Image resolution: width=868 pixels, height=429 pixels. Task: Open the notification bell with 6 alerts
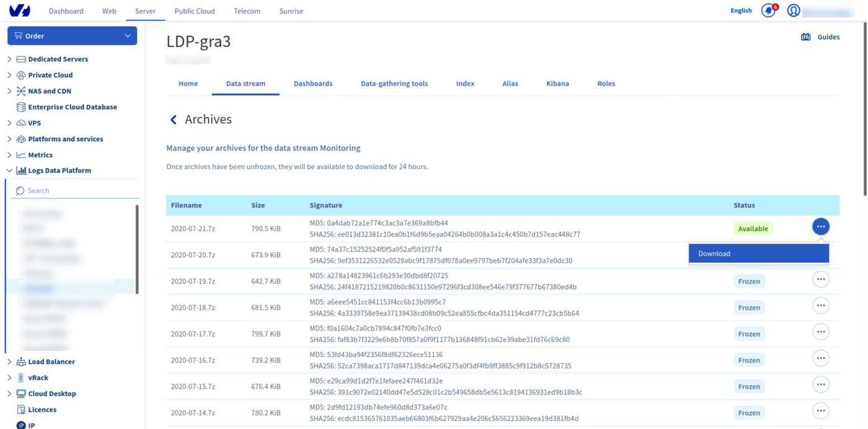[768, 10]
